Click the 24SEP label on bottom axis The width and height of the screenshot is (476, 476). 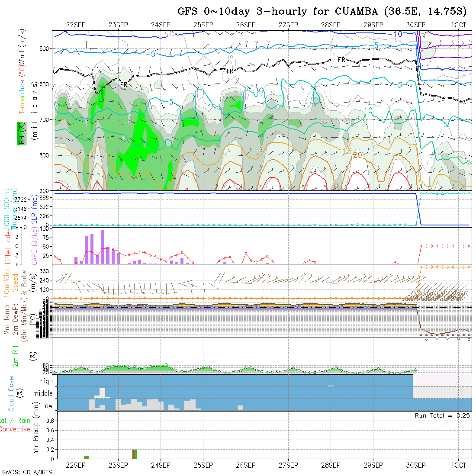[161, 465]
